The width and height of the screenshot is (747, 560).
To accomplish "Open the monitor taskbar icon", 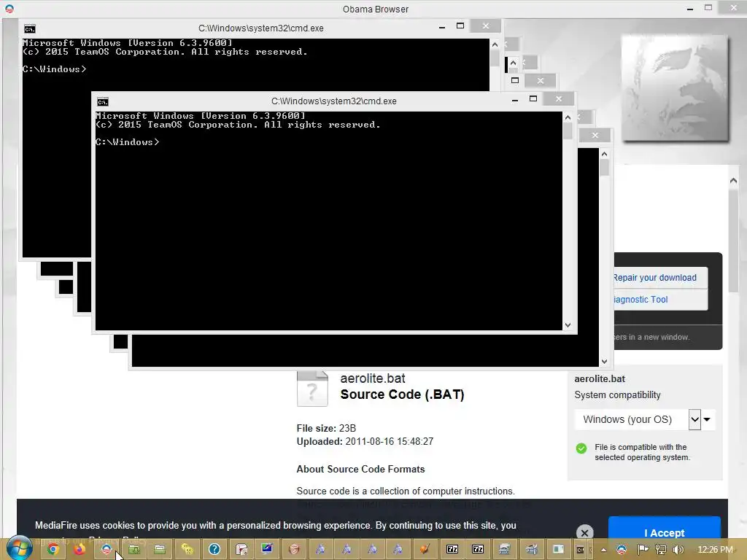I will pos(267,549).
